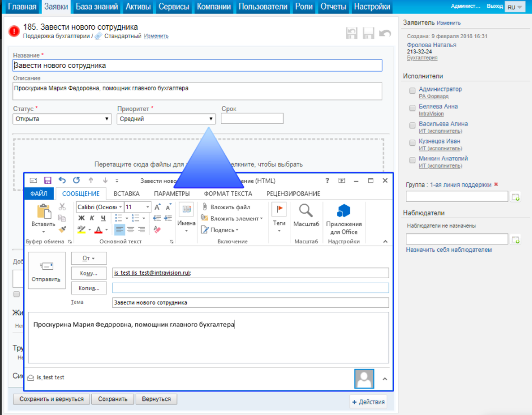Screen dimensions: 532x415
Task: Check the Администратор assignee checkbox
Action: pyautogui.click(x=413, y=90)
